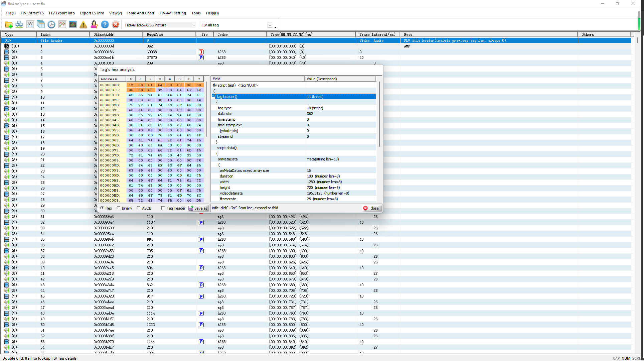
Task: Click the Value (Description) column header
Action: pyautogui.click(x=340, y=79)
